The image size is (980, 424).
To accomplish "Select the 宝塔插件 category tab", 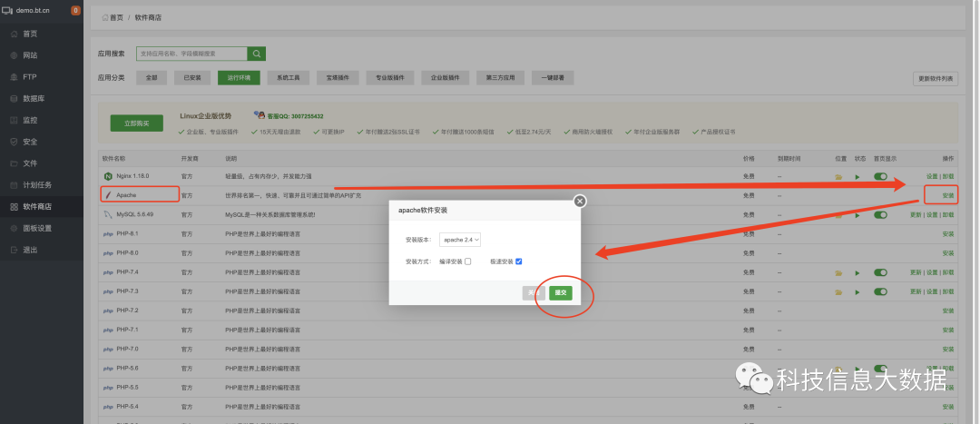I will coord(338,78).
